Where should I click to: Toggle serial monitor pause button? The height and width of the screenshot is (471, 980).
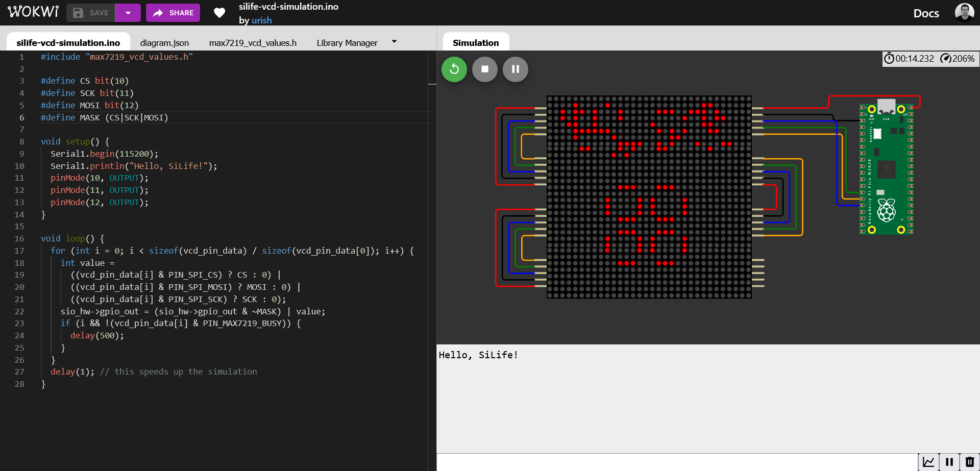tap(949, 462)
